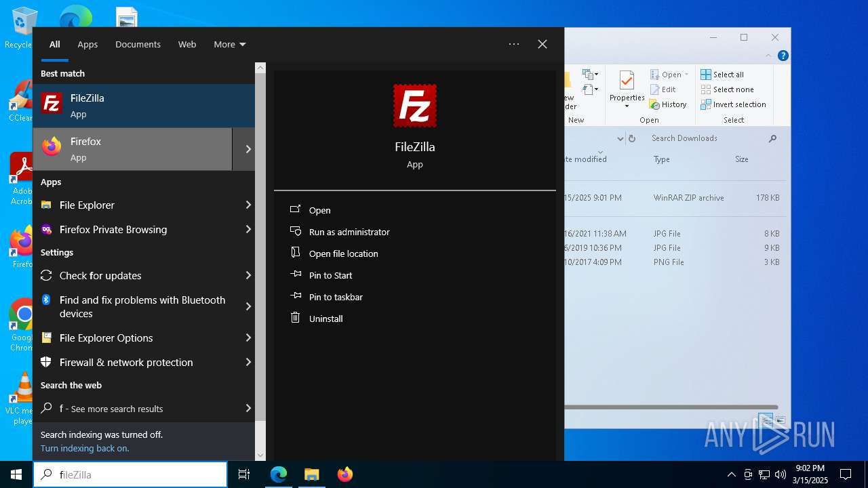The width and height of the screenshot is (868, 488).
Task: Expand File Explorer result chevron
Action: [x=248, y=205]
